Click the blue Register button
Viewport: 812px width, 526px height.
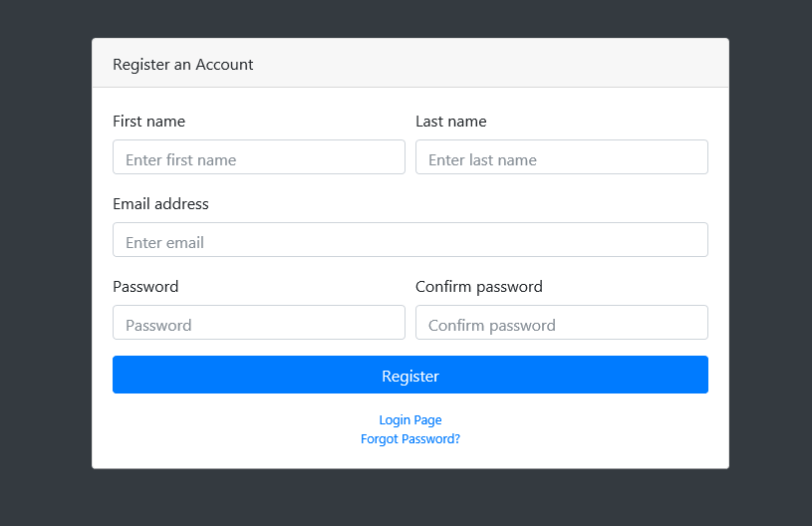pyautogui.click(x=410, y=375)
